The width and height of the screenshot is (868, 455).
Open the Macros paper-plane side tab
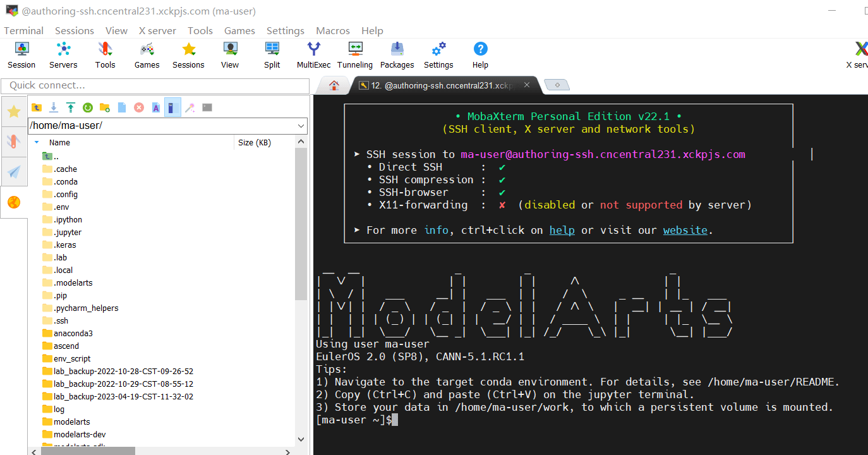point(14,171)
